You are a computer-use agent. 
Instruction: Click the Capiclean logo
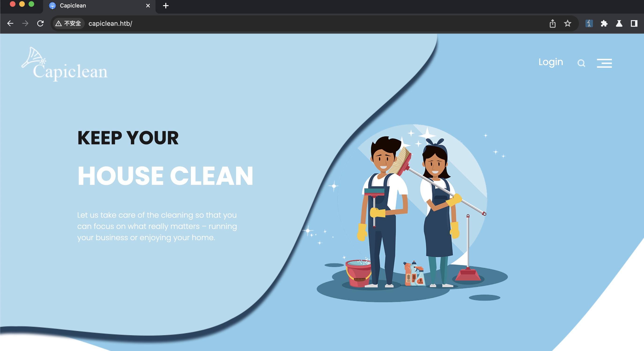(x=64, y=64)
